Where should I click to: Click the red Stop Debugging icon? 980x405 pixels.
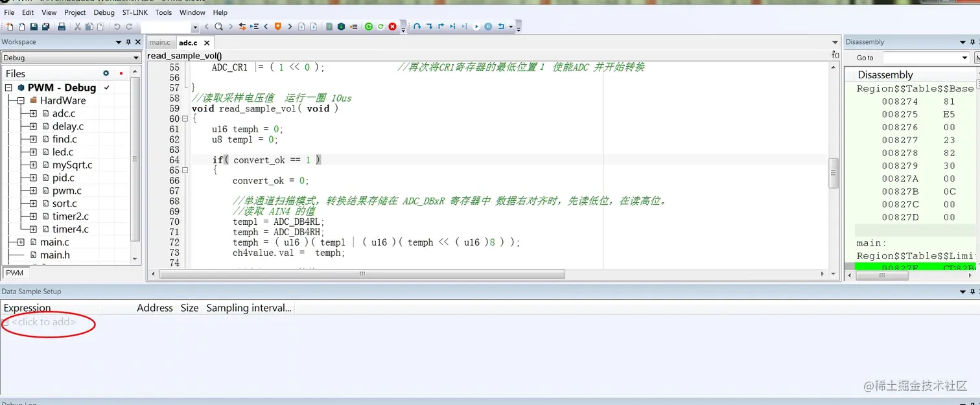pos(392,27)
